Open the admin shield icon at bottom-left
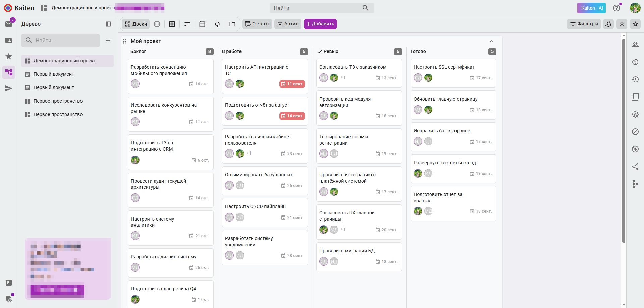The height and width of the screenshot is (308, 644). click(x=9, y=298)
